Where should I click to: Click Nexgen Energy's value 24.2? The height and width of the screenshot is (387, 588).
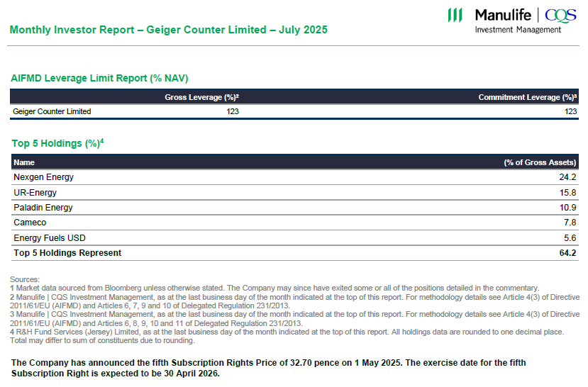567,176
